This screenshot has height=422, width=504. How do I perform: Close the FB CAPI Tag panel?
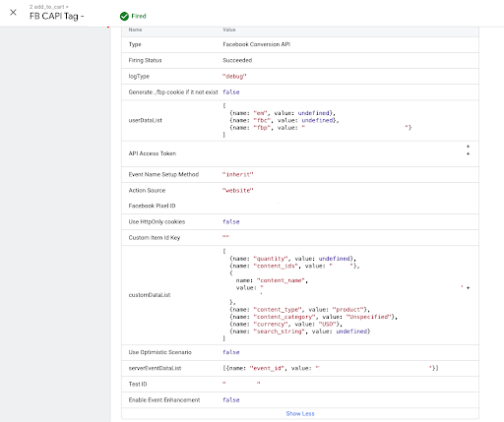click(x=13, y=13)
